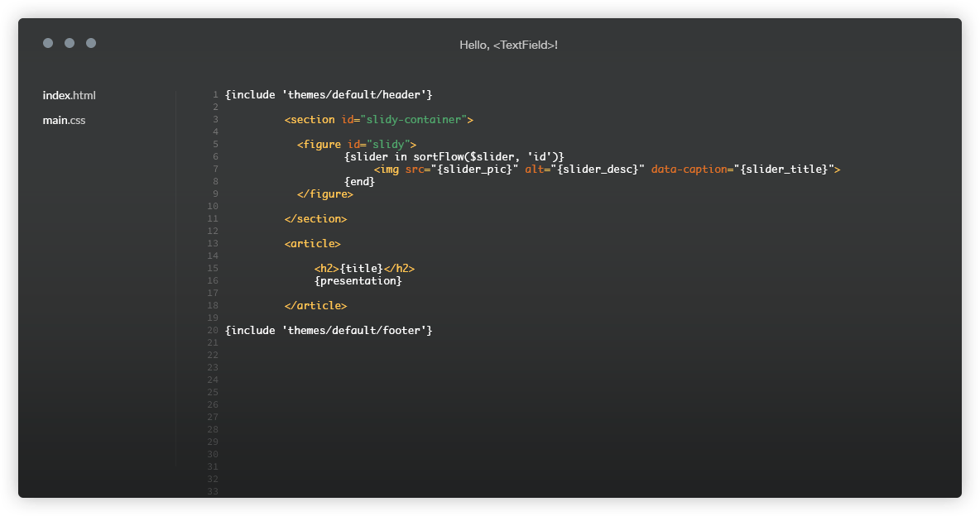Viewport: 980px width, 516px height.
Task: Click the leftmost gray window dot
Action: pyautogui.click(x=48, y=43)
